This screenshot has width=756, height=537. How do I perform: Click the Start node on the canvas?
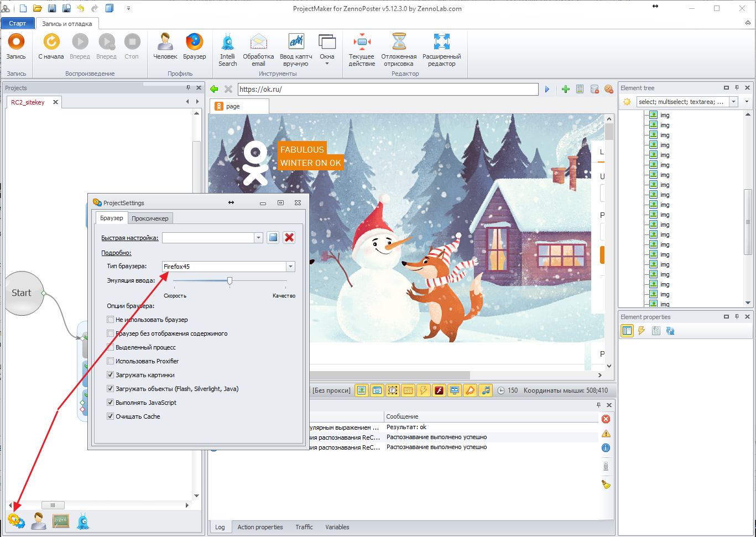point(22,293)
